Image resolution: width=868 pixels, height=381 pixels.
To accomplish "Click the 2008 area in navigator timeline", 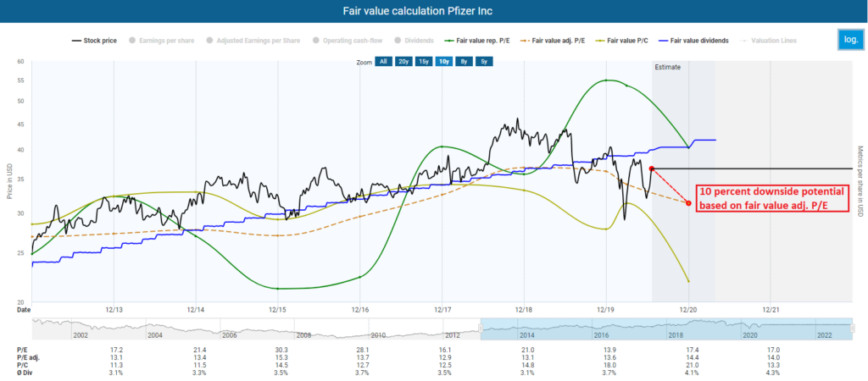I will click(x=304, y=335).
